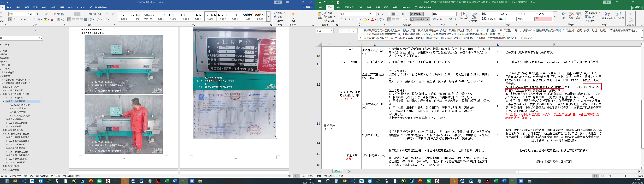Screen dimensions: 644x184
Task: Click Word character shading icon
Action: [x=59, y=20]
